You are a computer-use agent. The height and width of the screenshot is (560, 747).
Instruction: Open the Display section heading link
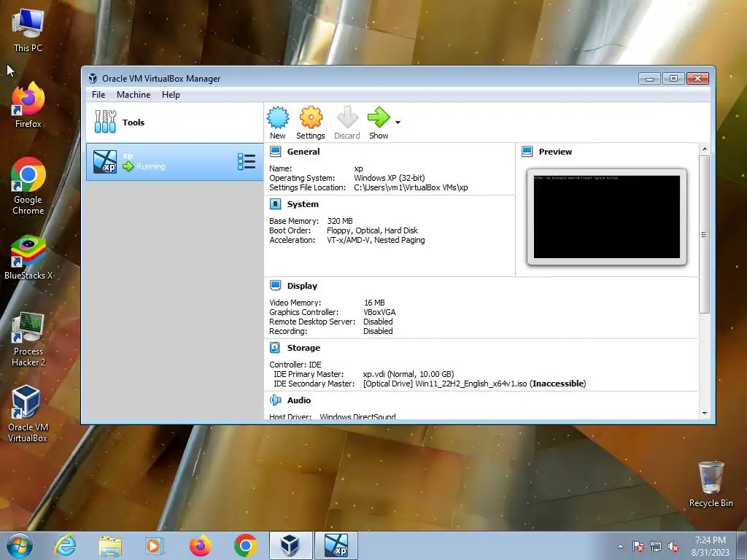click(302, 286)
